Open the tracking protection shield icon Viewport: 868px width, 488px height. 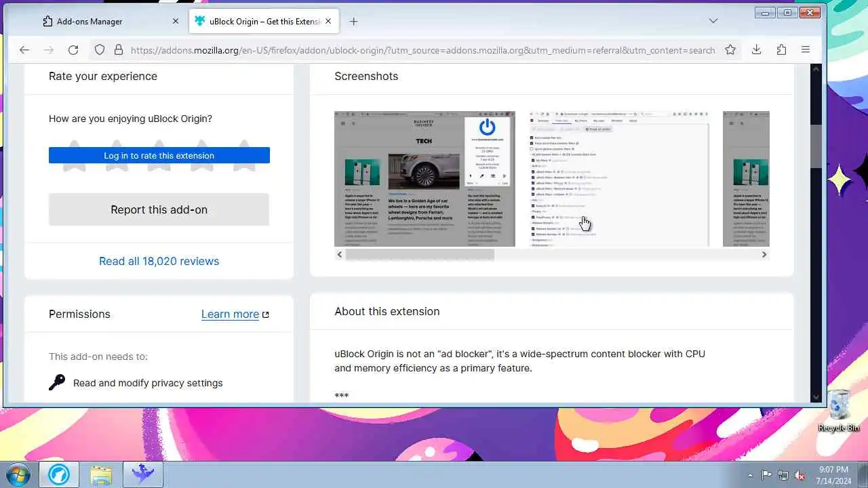point(100,49)
